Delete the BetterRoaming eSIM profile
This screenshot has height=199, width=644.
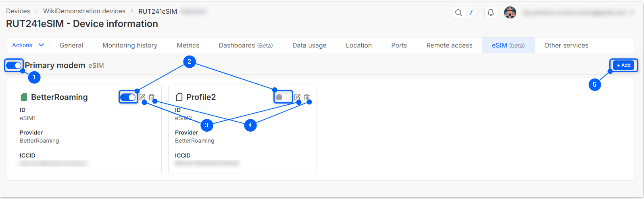(152, 97)
